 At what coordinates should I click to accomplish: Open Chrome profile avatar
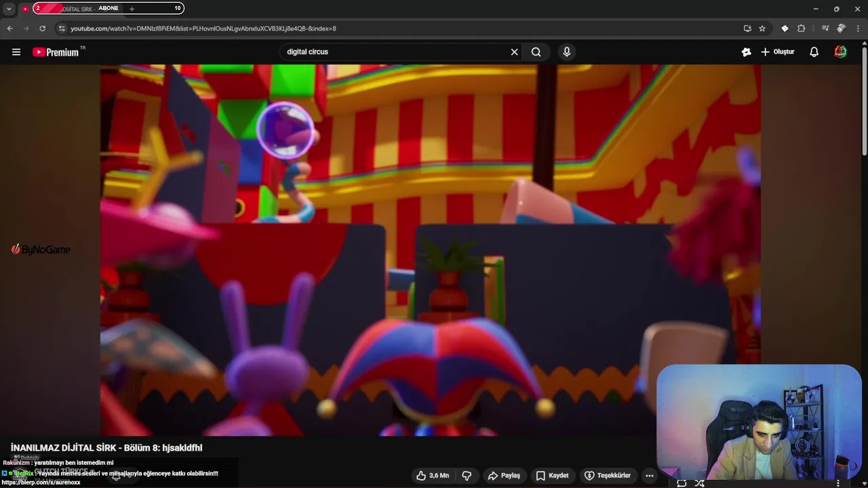(841, 28)
